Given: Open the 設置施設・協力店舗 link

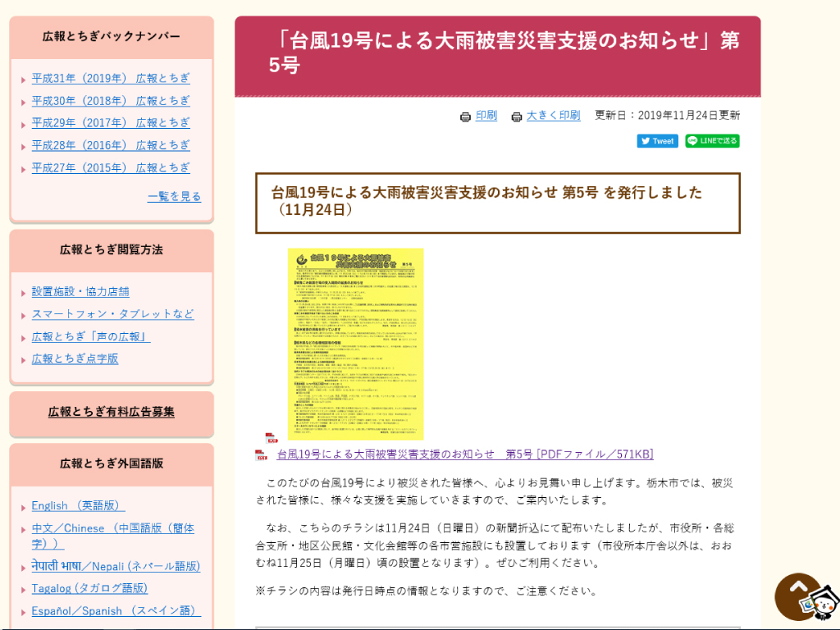Looking at the screenshot, I should coord(80,291).
